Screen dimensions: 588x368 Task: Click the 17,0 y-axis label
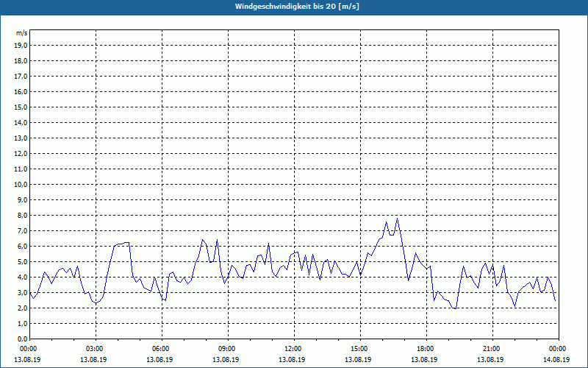point(21,77)
